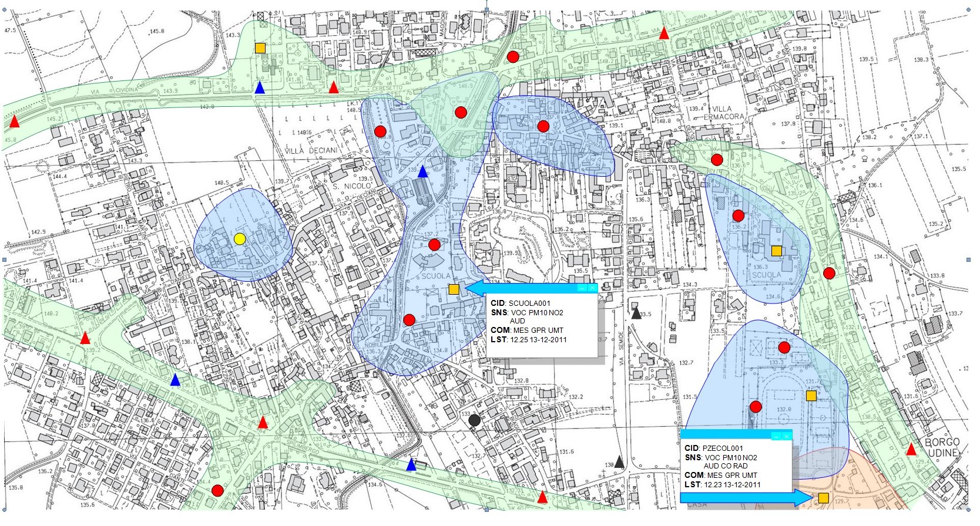Close the PZECOL001 info popup
980x526 pixels.
[787, 436]
